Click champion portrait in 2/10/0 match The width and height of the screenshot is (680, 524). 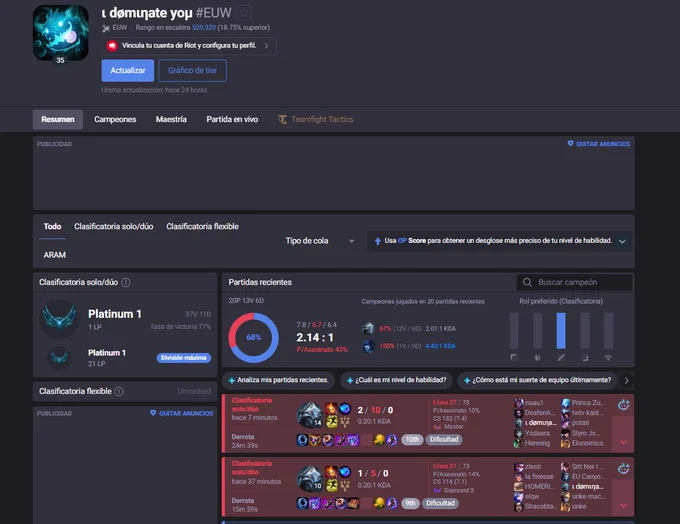coord(310,415)
